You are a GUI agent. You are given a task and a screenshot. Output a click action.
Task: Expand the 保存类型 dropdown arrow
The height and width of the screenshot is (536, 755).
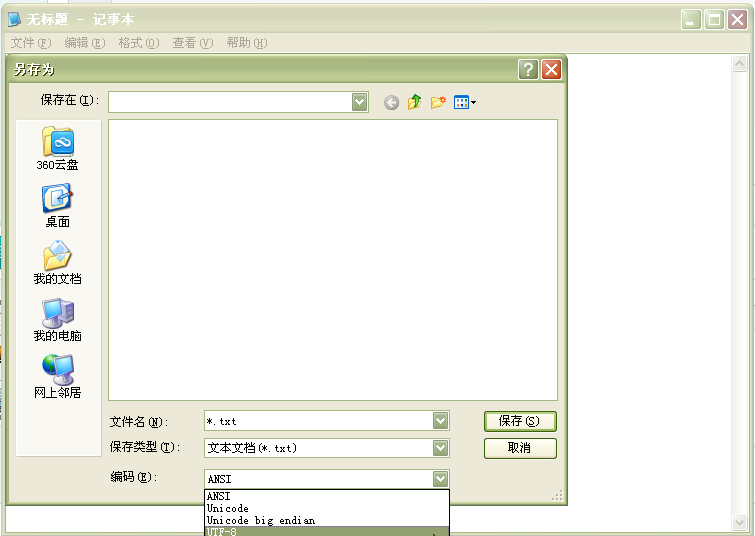[440, 448]
